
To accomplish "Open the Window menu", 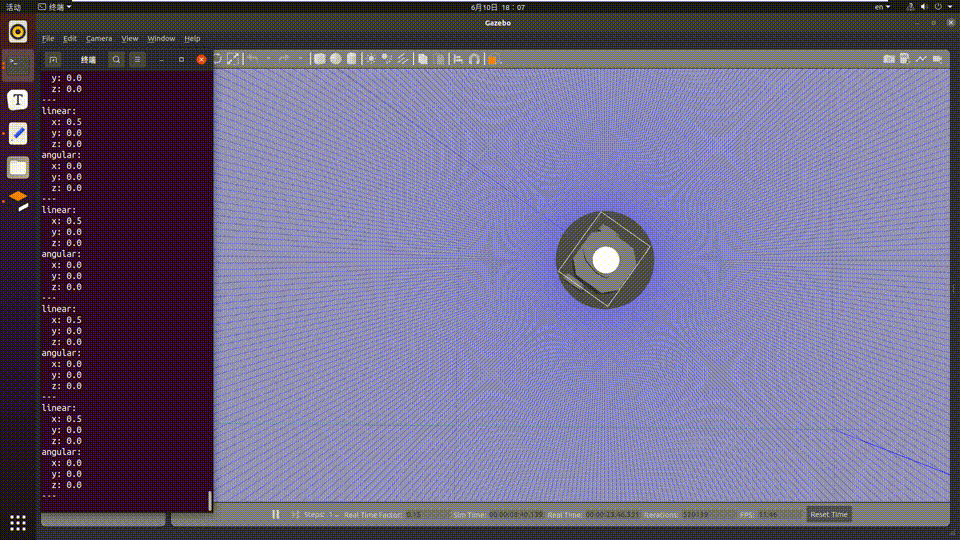I will 161,38.
